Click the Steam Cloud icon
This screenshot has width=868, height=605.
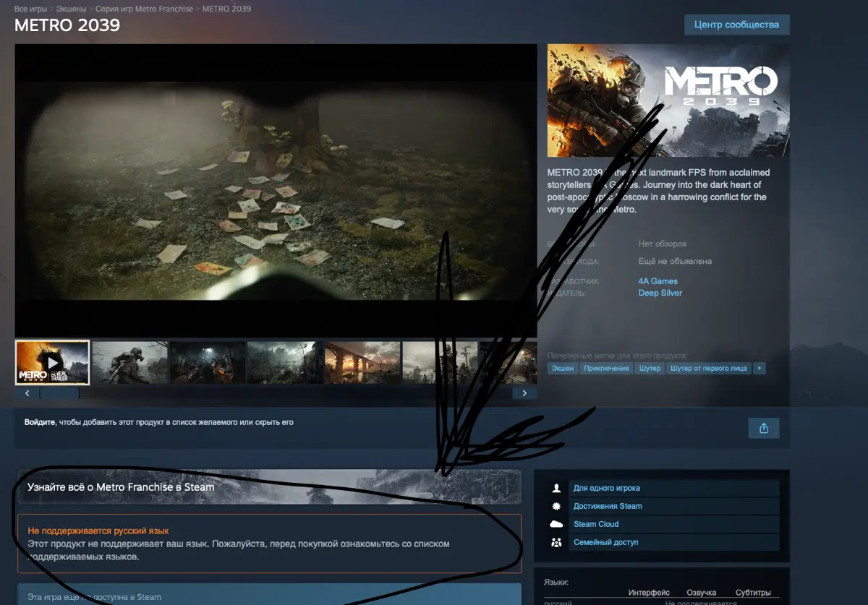click(556, 524)
